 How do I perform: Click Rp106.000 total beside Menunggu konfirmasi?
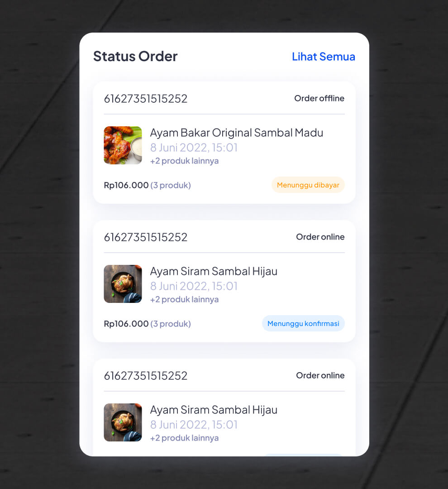126,324
